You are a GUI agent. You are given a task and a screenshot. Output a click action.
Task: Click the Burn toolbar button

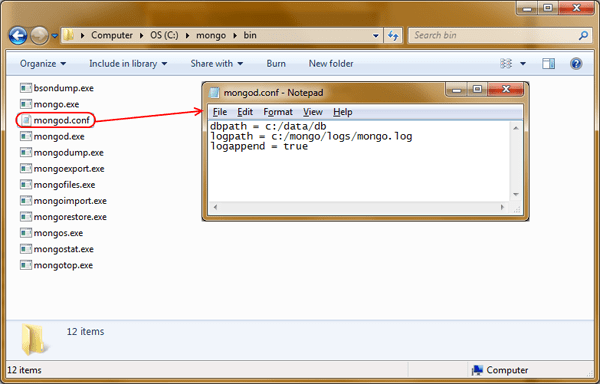coord(276,63)
